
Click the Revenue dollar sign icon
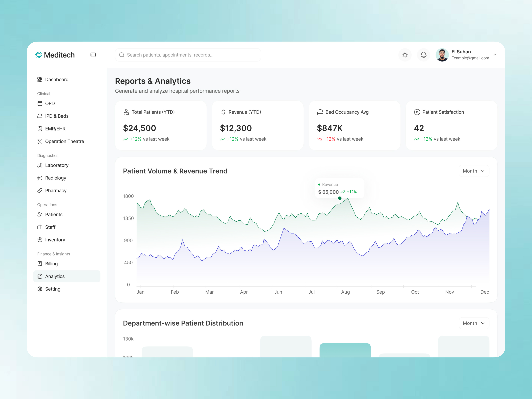tap(223, 112)
